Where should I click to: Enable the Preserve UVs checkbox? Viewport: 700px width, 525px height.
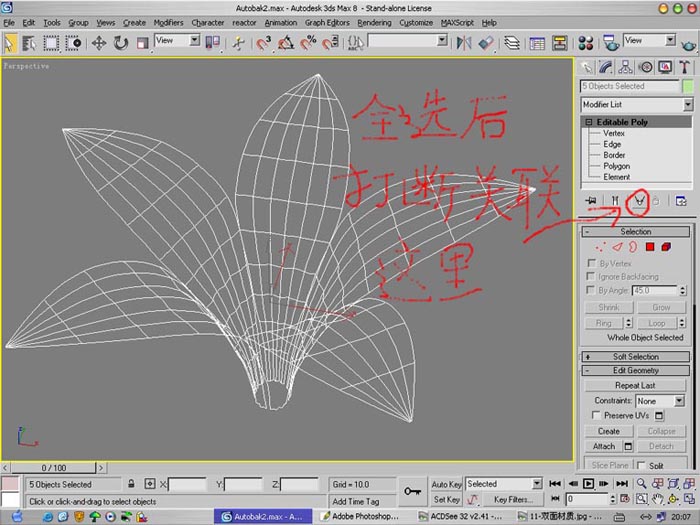pos(596,415)
